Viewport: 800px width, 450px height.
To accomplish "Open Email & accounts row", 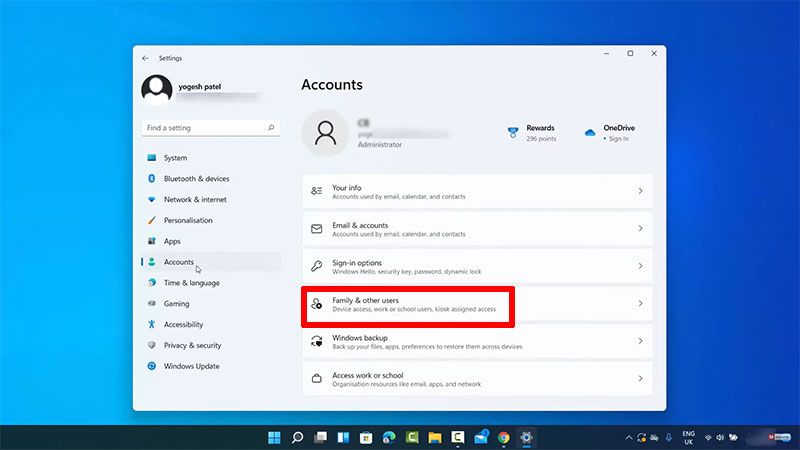I will pyautogui.click(x=478, y=229).
